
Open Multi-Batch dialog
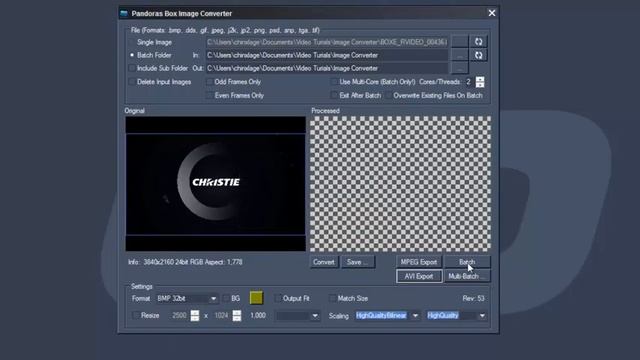tap(467, 276)
